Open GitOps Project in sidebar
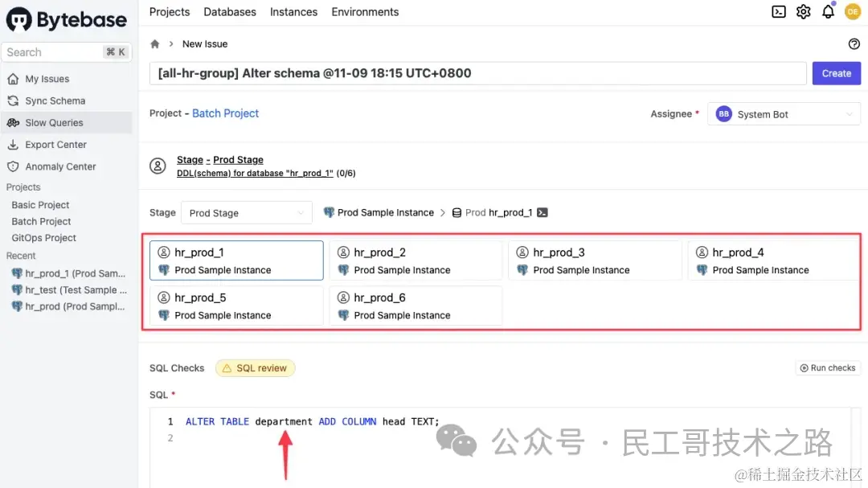The width and height of the screenshot is (868, 488). [43, 238]
